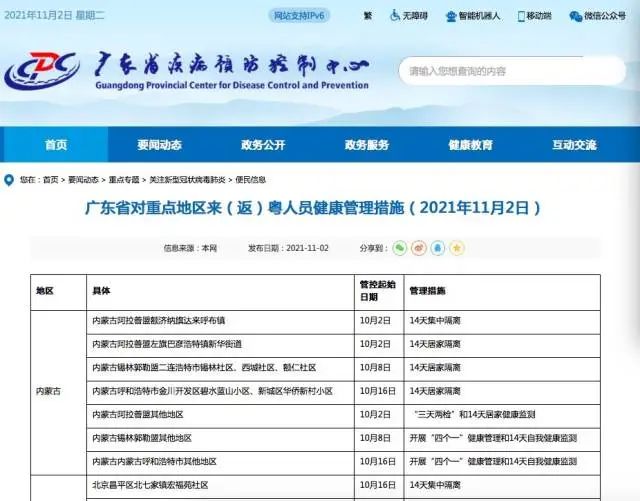The width and height of the screenshot is (640, 501).
Task: Focus the search box 请输入您想查询的内容
Action: pos(512,71)
